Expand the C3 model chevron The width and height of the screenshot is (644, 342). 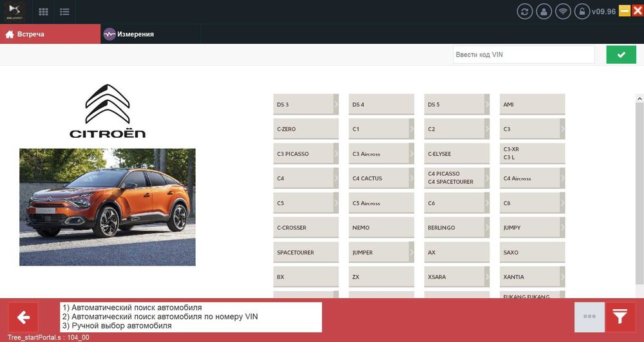pyautogui.click(x=562, y=129)
